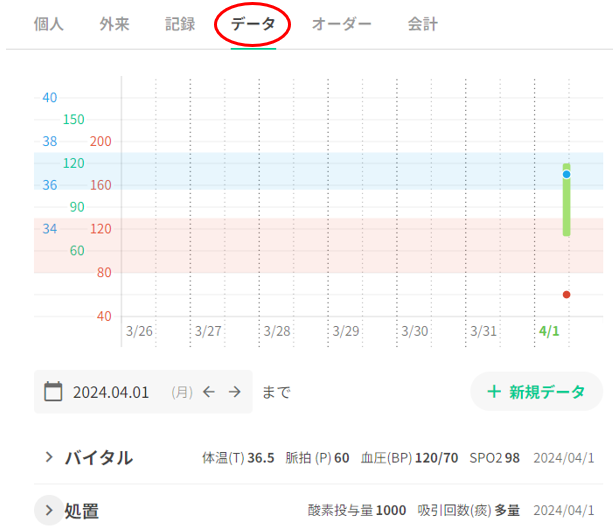Image resolution: width=613 pixels, height=526 pixels.
Task: Open the 処置 row with 酸素投与量 1000
Action: (318, 510)
